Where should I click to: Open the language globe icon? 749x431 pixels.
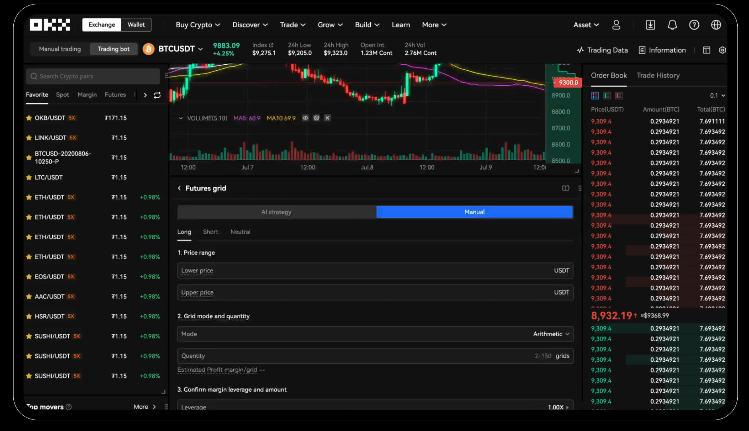click(716, 25)
